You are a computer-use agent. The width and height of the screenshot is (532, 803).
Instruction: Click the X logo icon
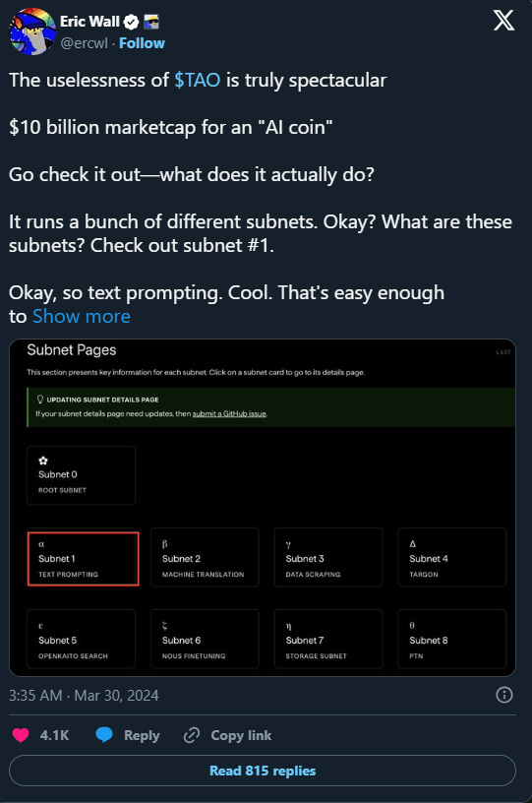(x=503, y=21)
